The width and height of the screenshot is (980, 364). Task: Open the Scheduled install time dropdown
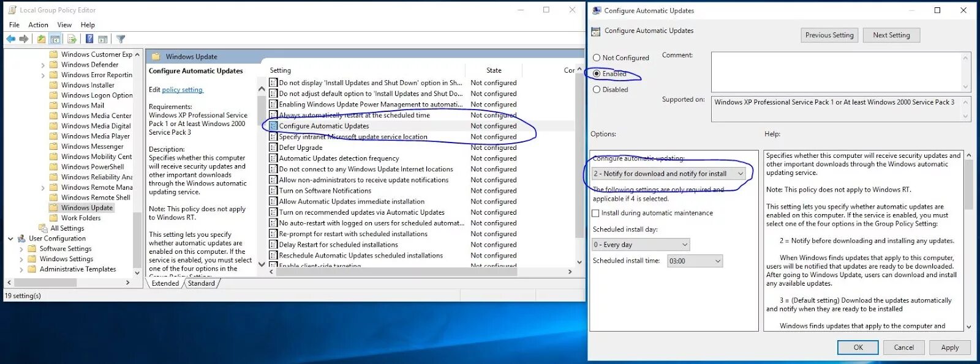(x=695, y=261)
